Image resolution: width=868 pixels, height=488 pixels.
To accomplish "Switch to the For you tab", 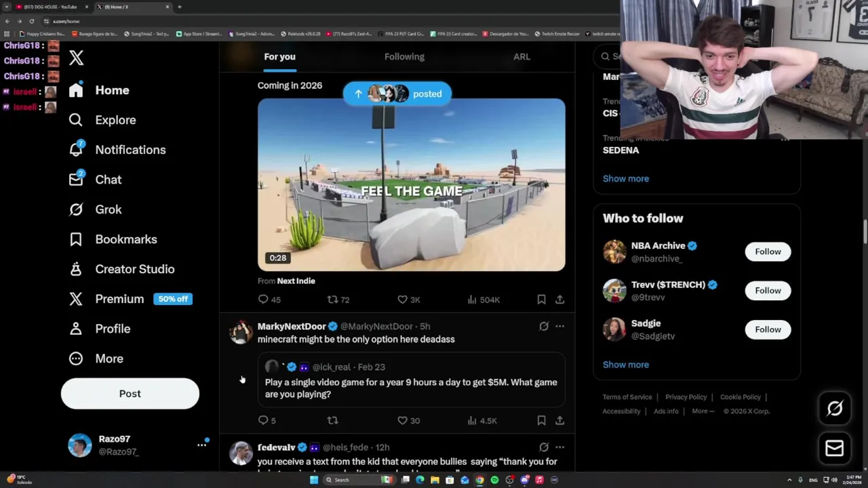I will pyautogui.click(x=279, y=56).
